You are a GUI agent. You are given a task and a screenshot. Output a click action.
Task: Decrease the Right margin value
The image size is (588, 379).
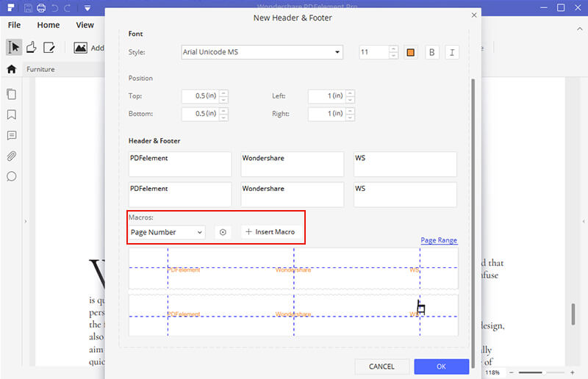[x=350, y=118]
